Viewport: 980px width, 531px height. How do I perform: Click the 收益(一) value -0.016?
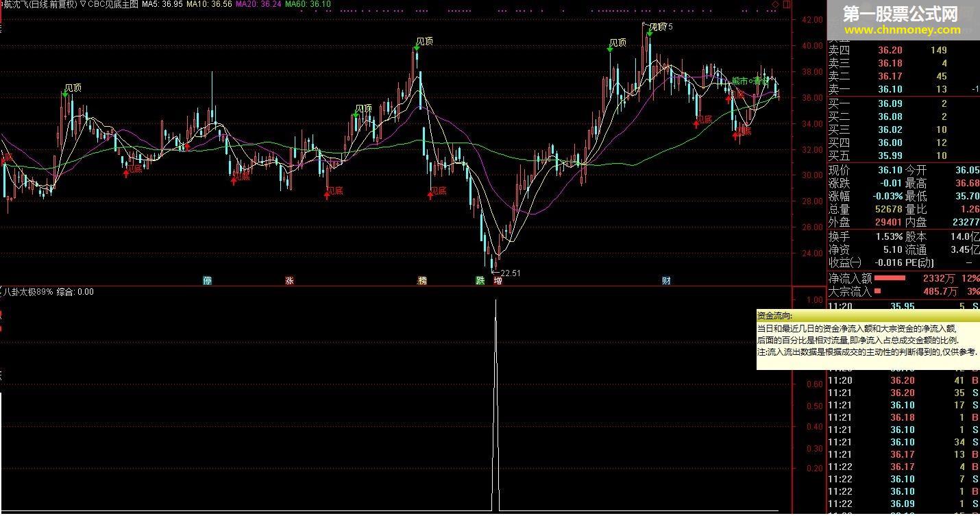click(x=888, y=262)
